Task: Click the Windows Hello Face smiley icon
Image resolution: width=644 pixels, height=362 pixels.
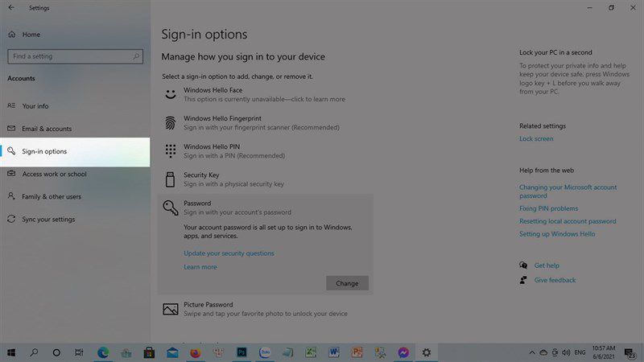Action: click(x=171, y=94)
